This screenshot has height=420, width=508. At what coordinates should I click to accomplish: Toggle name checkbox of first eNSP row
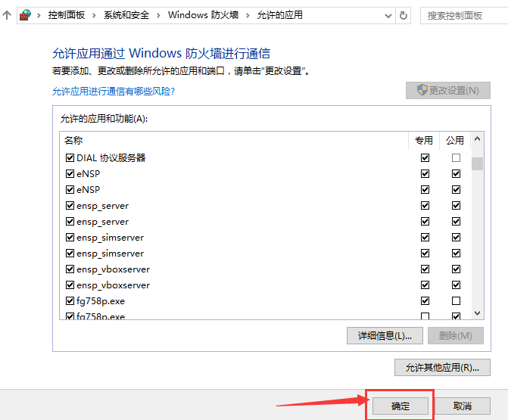70,173
